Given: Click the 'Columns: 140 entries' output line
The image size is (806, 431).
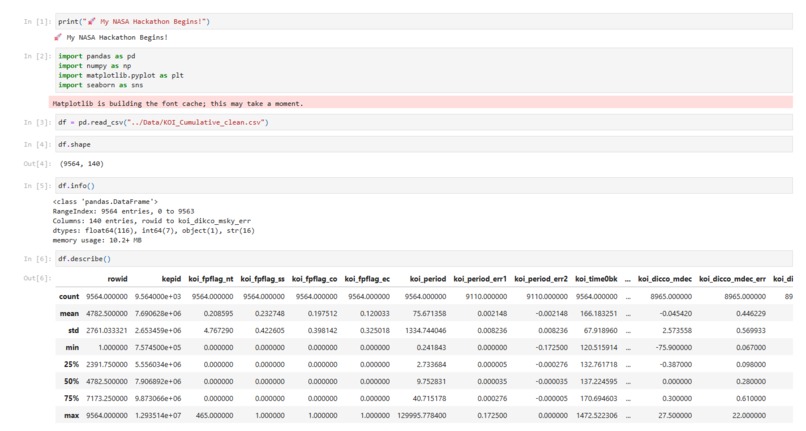Looking at the screenshot, I should click(x=152, y=221).
